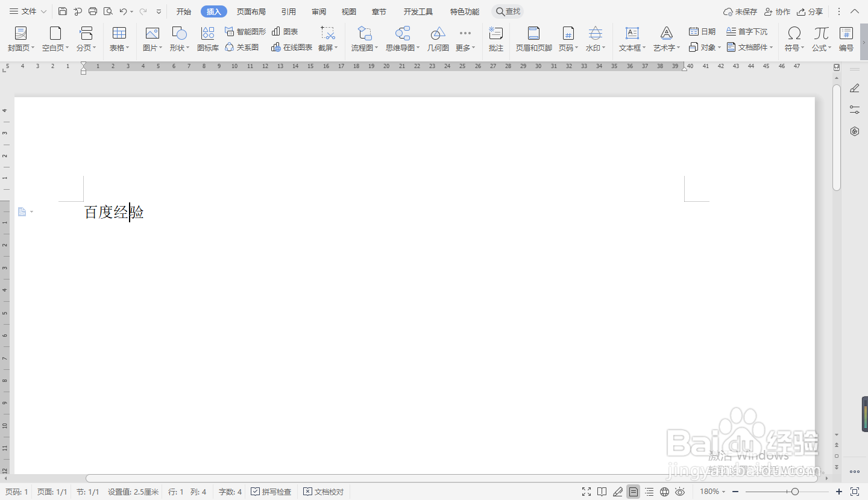Insert page number (页码)
Viewport: 868px width, 500px height.
click(568, 39)
